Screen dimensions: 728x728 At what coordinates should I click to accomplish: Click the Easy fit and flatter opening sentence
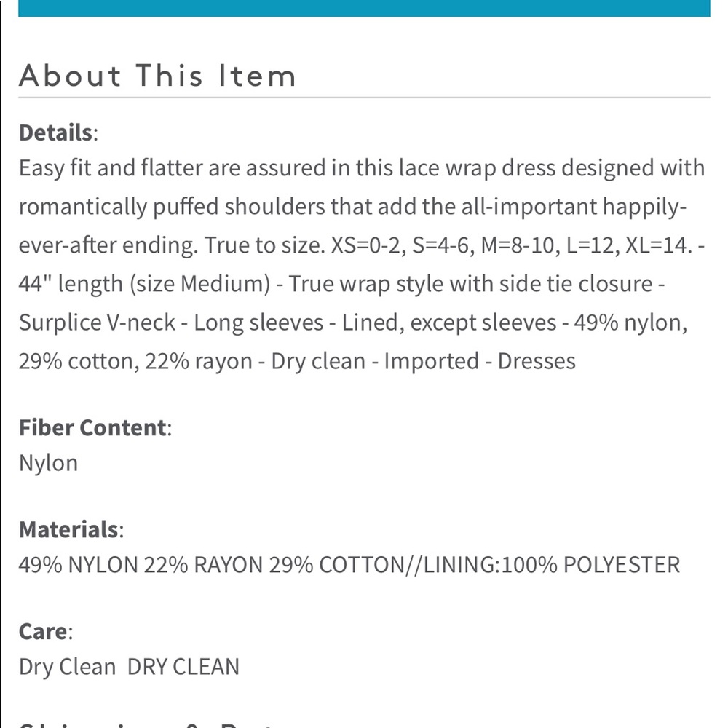click(362, 206)
